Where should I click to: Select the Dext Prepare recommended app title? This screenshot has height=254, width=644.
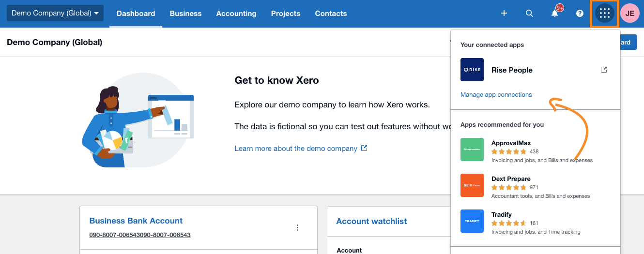[511, 179]
